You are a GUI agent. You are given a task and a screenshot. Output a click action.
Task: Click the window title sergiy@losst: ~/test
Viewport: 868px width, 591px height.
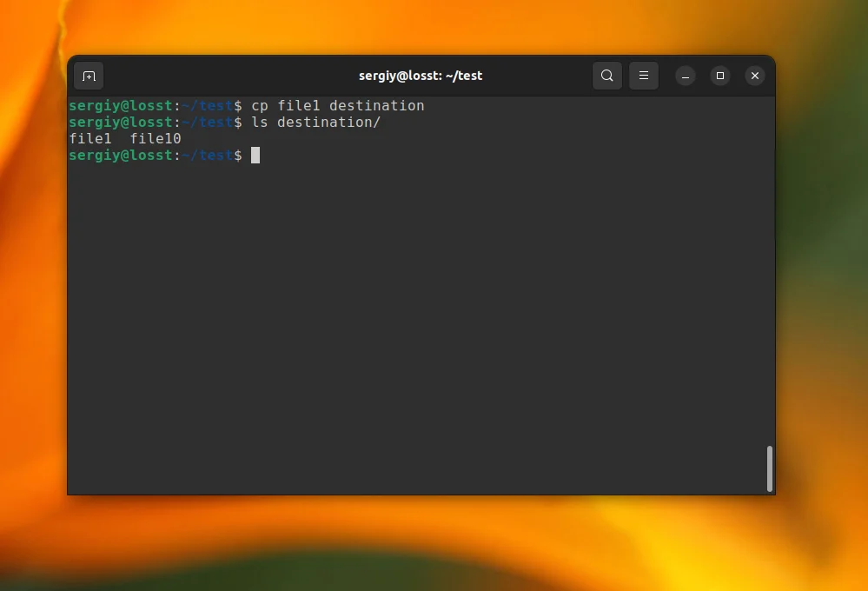pos(421,76)
